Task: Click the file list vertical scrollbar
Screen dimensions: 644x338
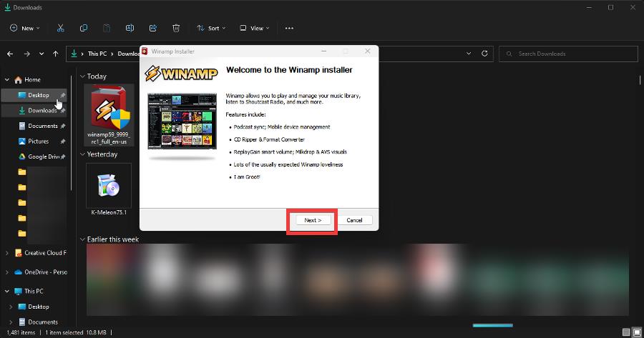Action: (640, 79)
